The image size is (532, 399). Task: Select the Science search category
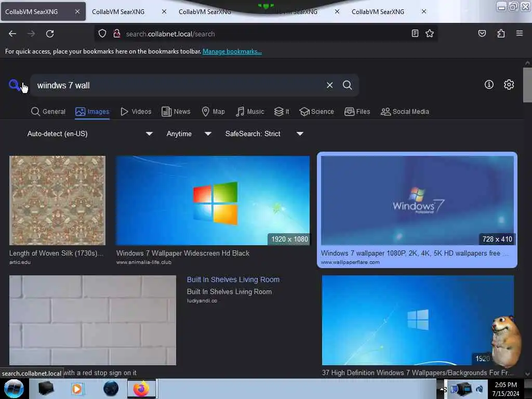pos(316,112)
